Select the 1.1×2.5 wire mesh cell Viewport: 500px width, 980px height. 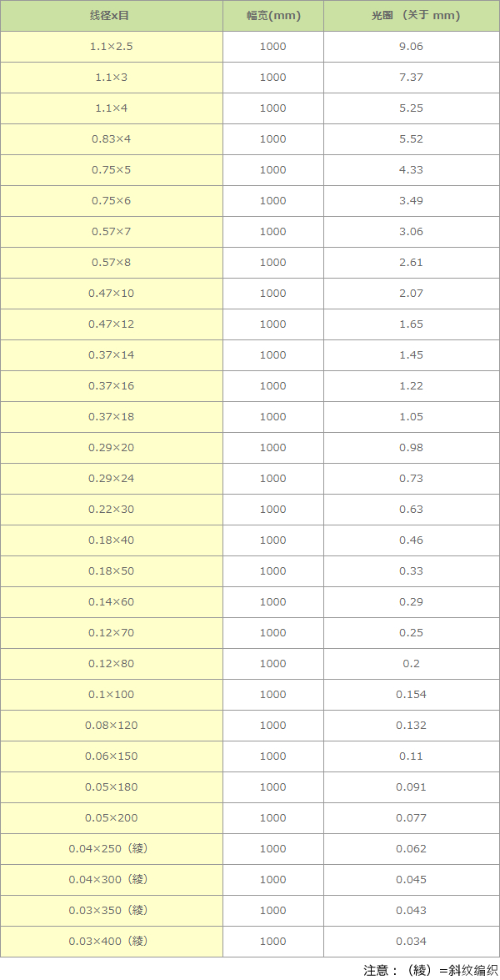pos(111,47)
